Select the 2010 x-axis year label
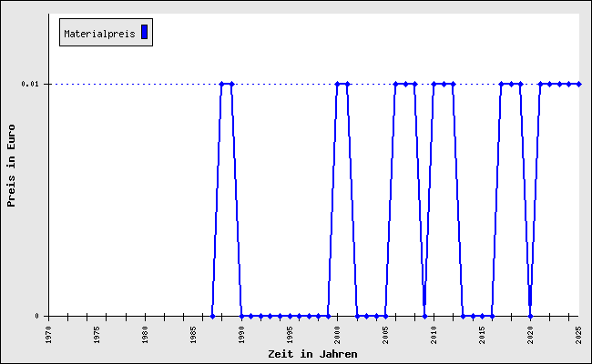The image size is (592, 364). [434, 332]
